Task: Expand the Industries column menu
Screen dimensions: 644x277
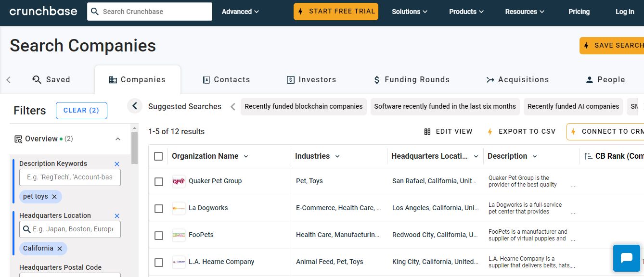Action: 337,156
